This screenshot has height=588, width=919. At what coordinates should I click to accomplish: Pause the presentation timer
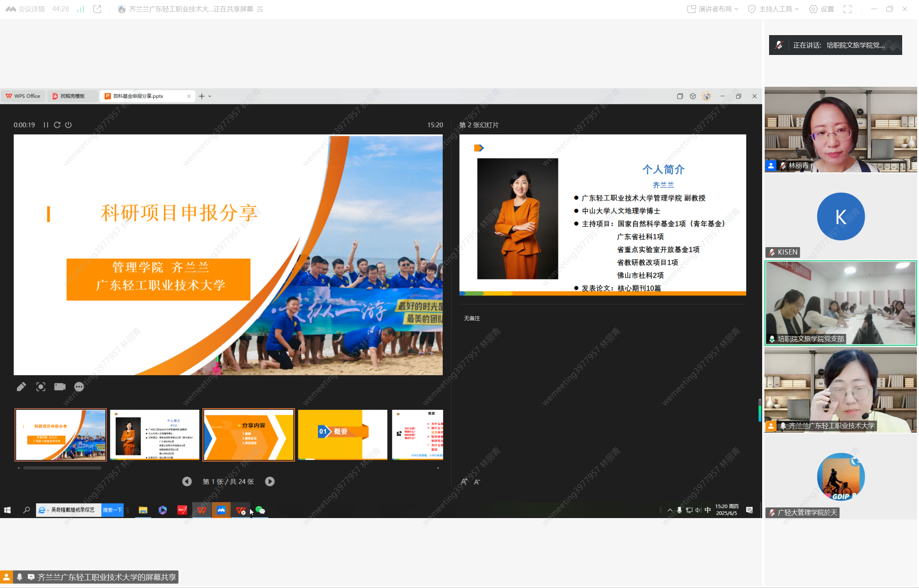(x=46, y=125)
